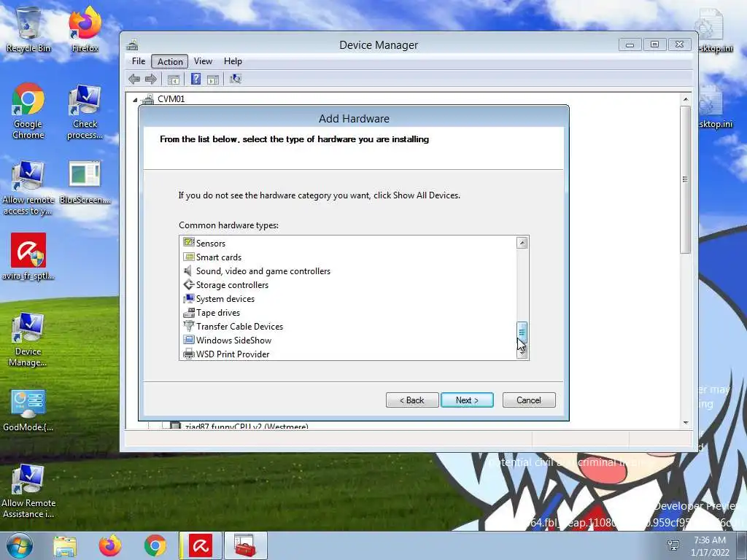Click the Back button in wizard

coord(412,400)
